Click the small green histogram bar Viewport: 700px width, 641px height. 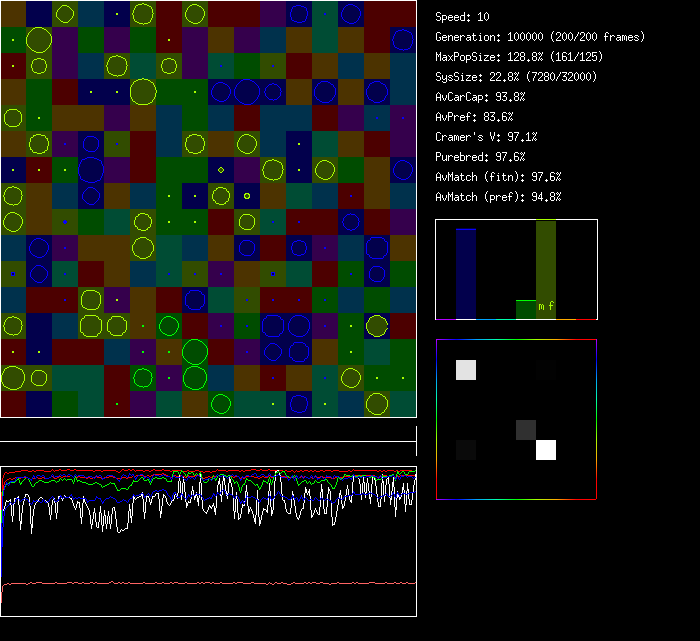coord(525,309)
